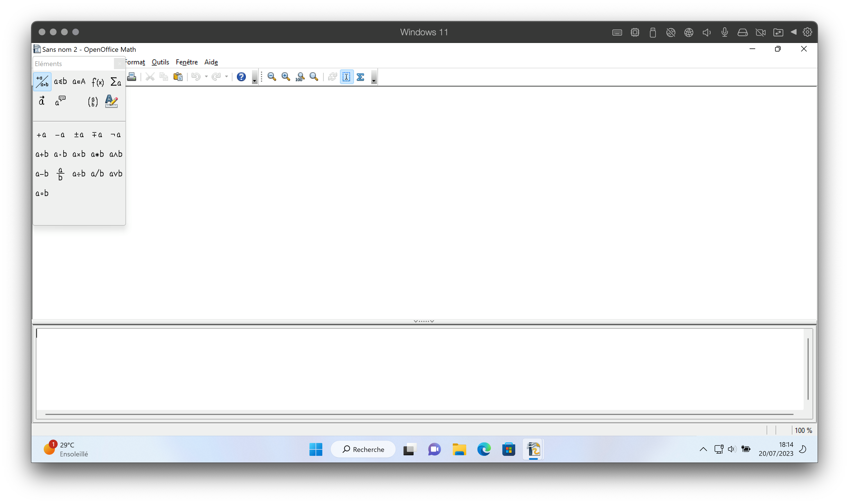
Task: Zoom in with the plus magnifier
Action: 286,77
